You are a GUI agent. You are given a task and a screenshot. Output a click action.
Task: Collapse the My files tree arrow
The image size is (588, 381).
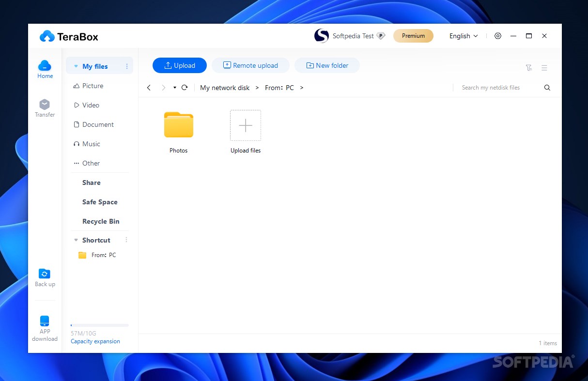(x=76, y=66)
